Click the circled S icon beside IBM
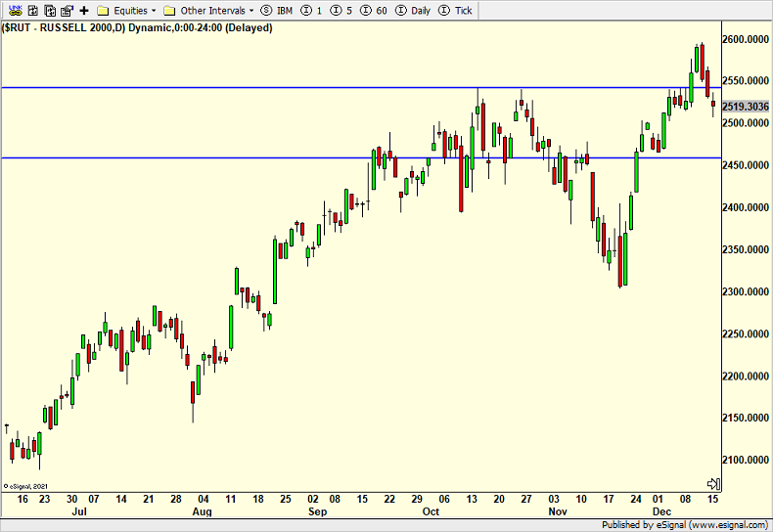The image size is (773, 532). pos(267,11)
